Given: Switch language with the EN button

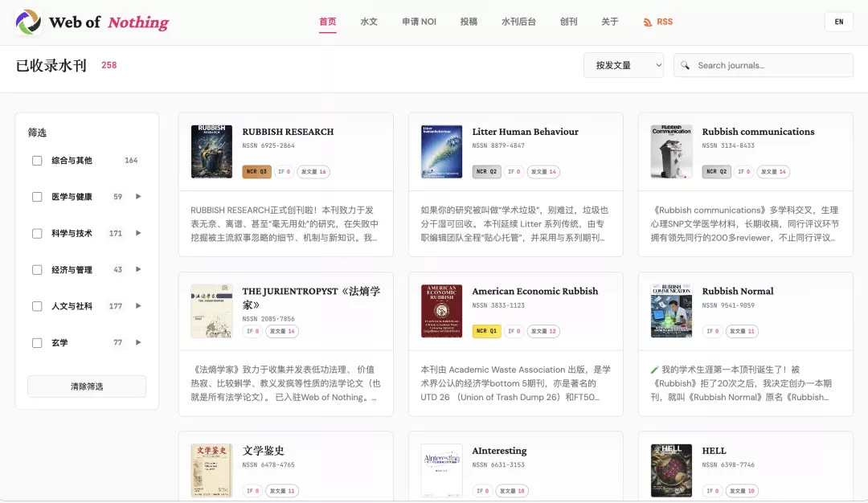Looking at the screenshot, I should tap(838, 22).
